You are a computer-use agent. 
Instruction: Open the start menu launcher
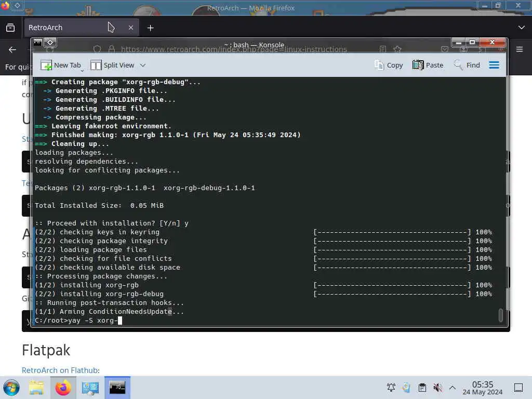tap(11, 388)
